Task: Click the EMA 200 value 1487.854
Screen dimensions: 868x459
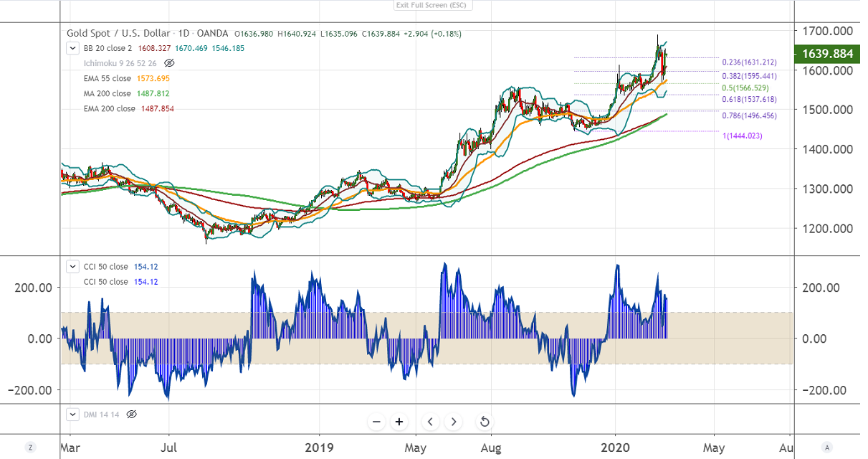Action: pyautogui.click(x=157, y=108)
